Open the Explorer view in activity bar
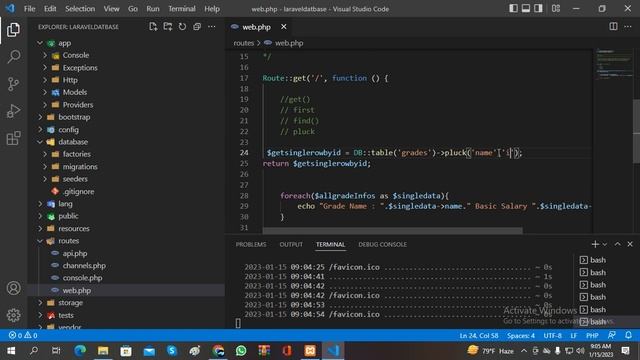The height and width of the screenshot is (360, 640). (13, 30)
